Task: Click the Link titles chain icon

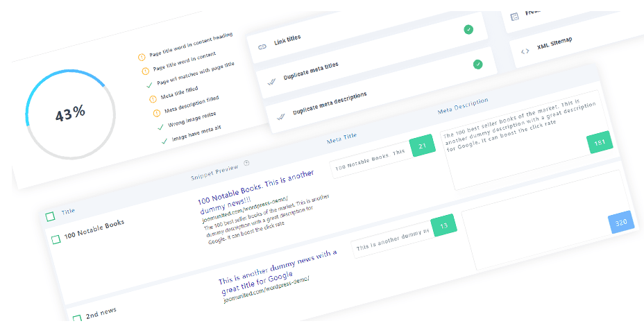Action: point(262,46)
